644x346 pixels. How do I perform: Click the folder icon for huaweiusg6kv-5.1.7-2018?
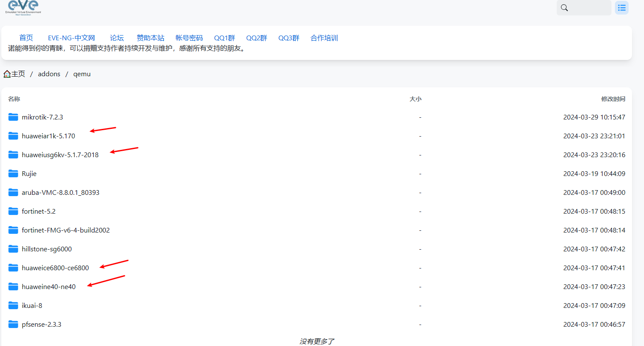[x=13, y=155]
